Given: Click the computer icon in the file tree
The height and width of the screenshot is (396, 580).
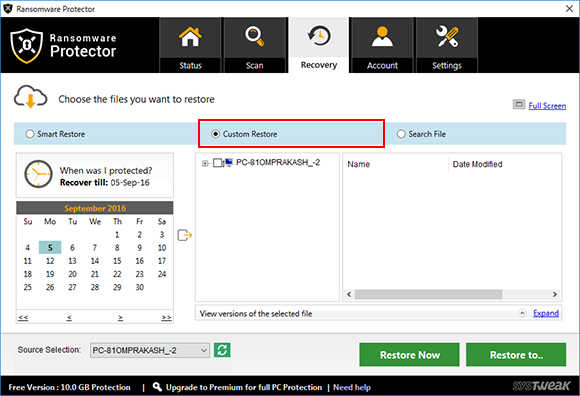Looking at the screenshot, I should click(228, 162).
